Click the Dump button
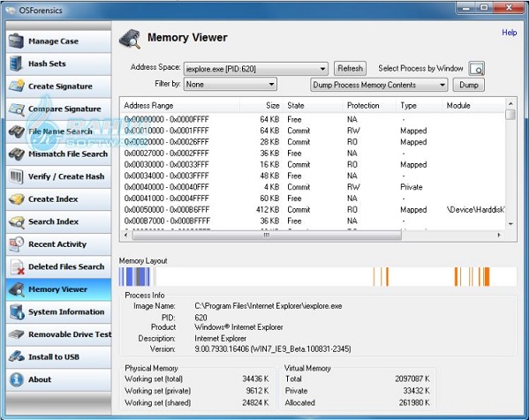This screenshot has width=530, height=420. (469, 86)
